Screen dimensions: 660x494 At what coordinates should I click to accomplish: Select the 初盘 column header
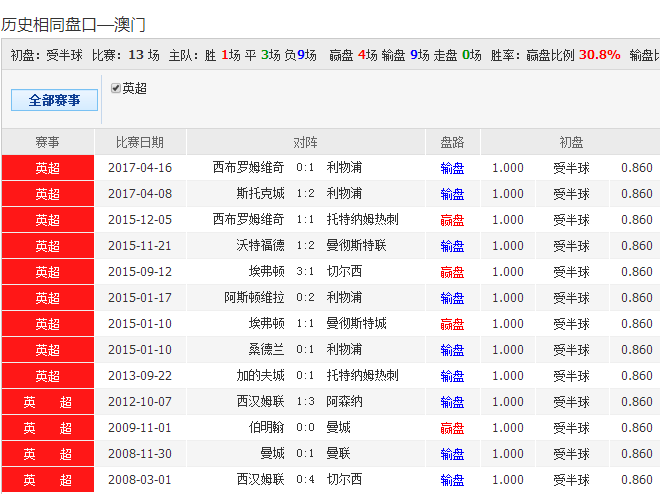(x=571, y=142)
